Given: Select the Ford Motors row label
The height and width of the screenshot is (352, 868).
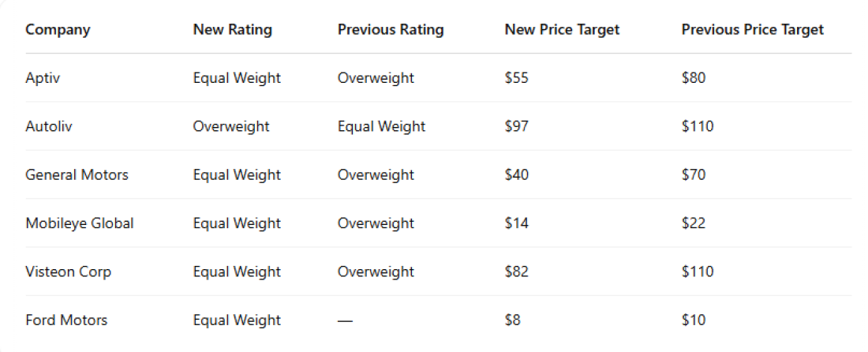Looking at the screenshot, I should click(66, 320).
